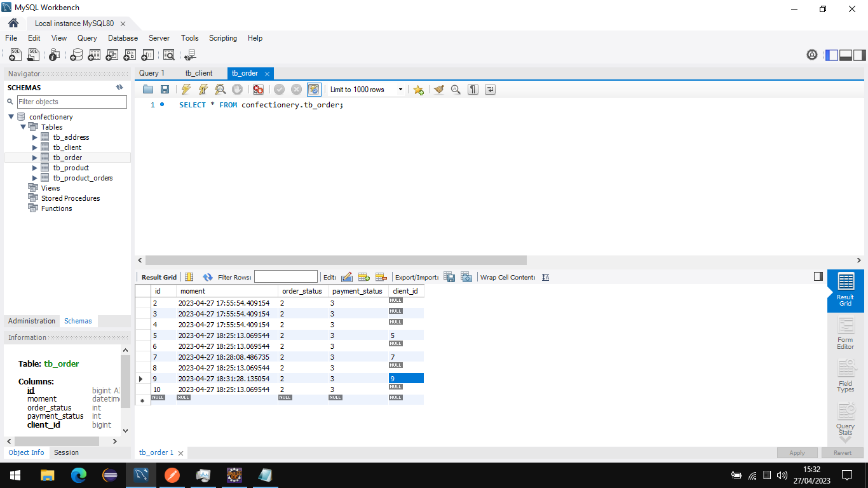This screenshot has height=488, width=868.
Task: Collapse the Tables node
Action: tap(24, 127)
